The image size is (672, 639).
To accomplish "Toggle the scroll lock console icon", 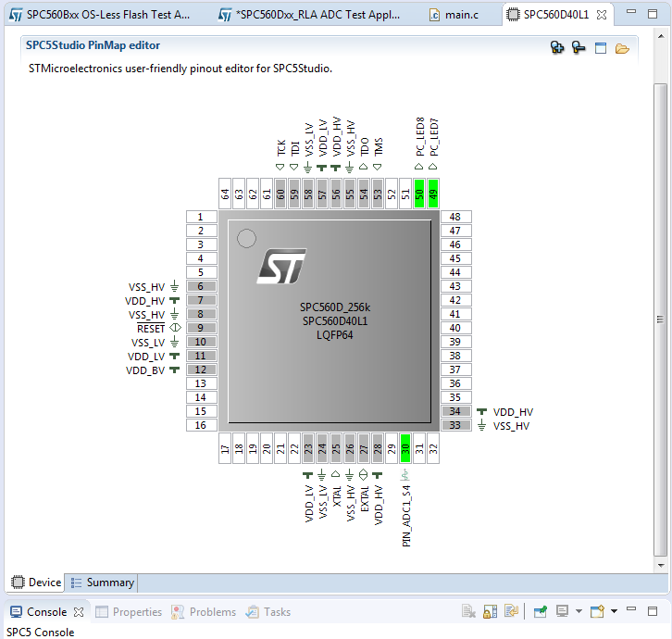I will 490,611.
